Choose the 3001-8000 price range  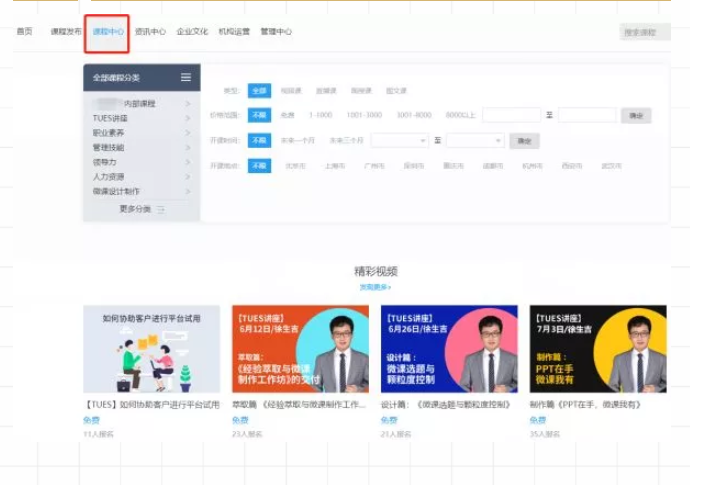[x=414, y=115]
